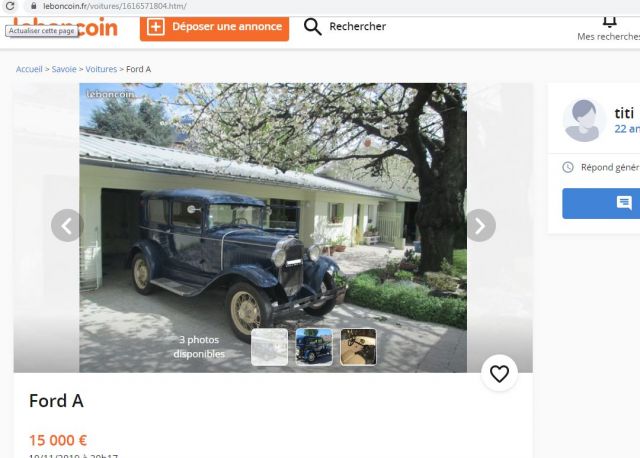Show the previous photo with the left arrow
Viewport: 640px width, 458px height.
(x=67, y=225)
